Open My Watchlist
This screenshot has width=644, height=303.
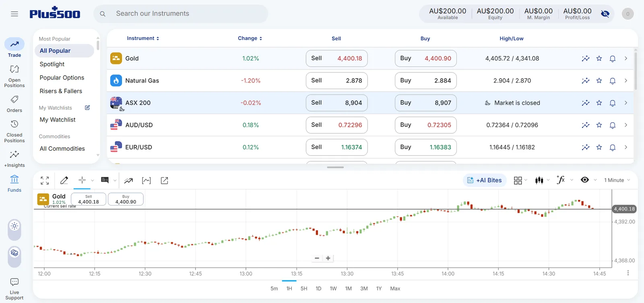click(58, 120)
